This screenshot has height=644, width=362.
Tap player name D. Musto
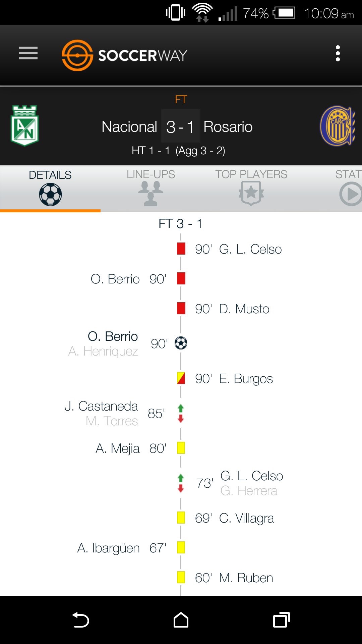point(244,309)
